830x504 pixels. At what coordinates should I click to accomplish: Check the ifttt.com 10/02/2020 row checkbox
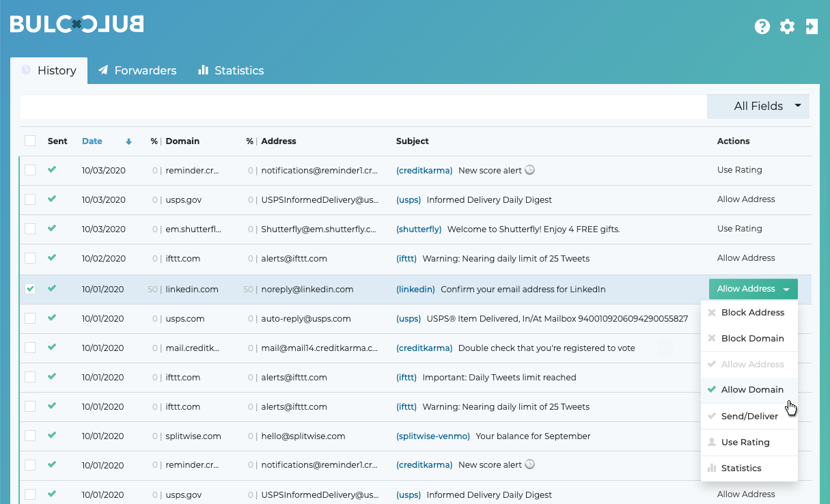pyautogui.click(x=30, y=258)
